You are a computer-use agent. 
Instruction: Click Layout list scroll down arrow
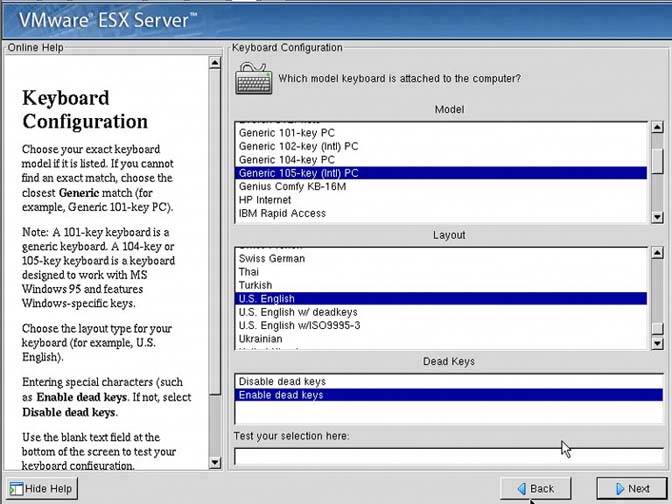coord(657,343)
